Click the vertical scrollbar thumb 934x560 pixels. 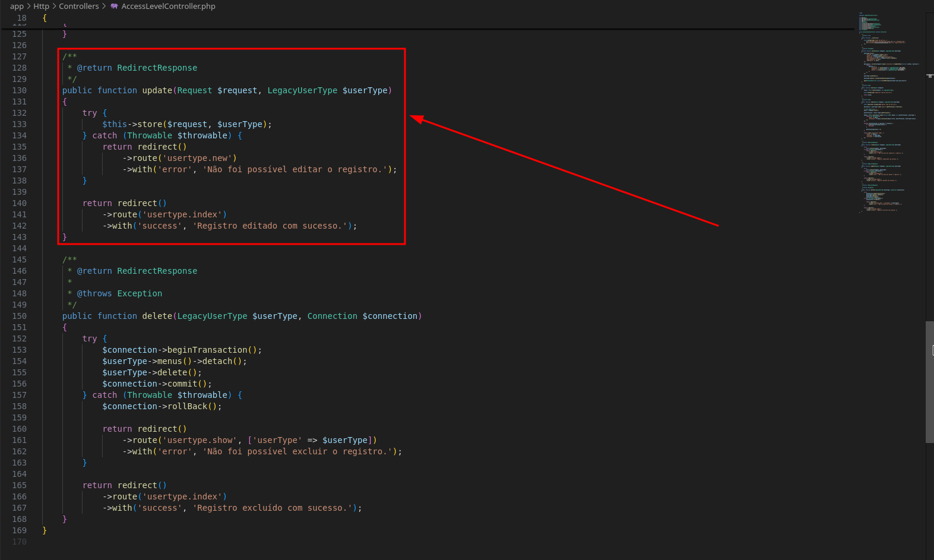(929, 382)
